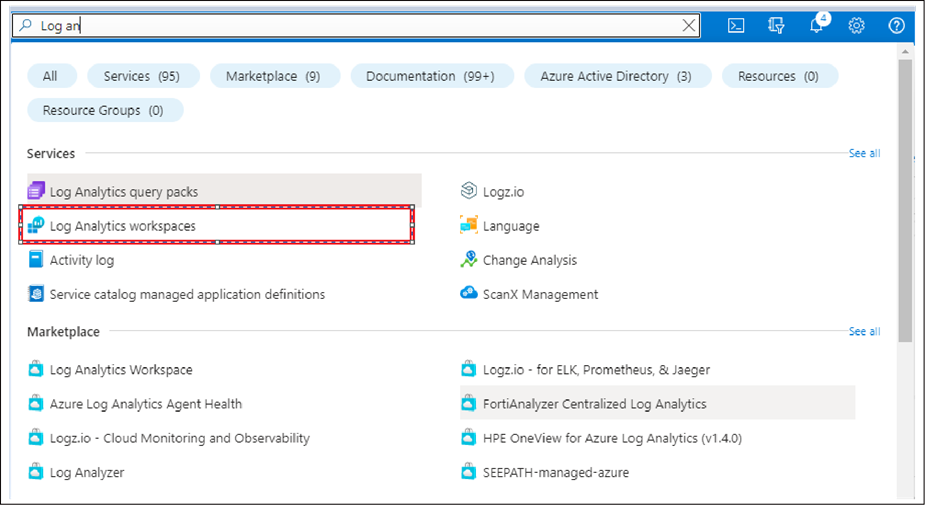
Task: Click the SEEPATH-managed-azure bag icon
Action: [x=468, y=473]
